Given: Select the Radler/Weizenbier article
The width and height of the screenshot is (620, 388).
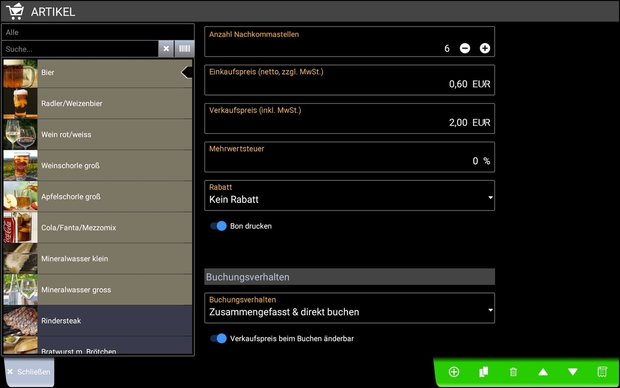Looking at the screenshot, I should (x=98, y=104).
